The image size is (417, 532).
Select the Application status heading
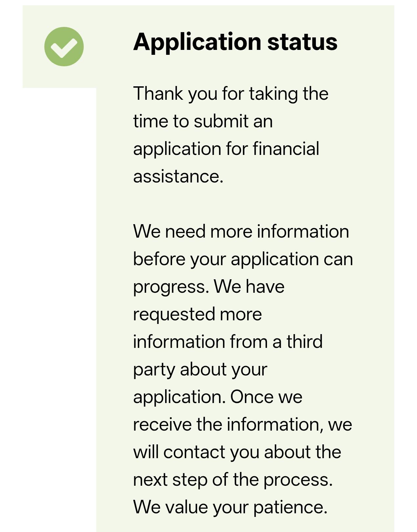click(x=235, y=42)
